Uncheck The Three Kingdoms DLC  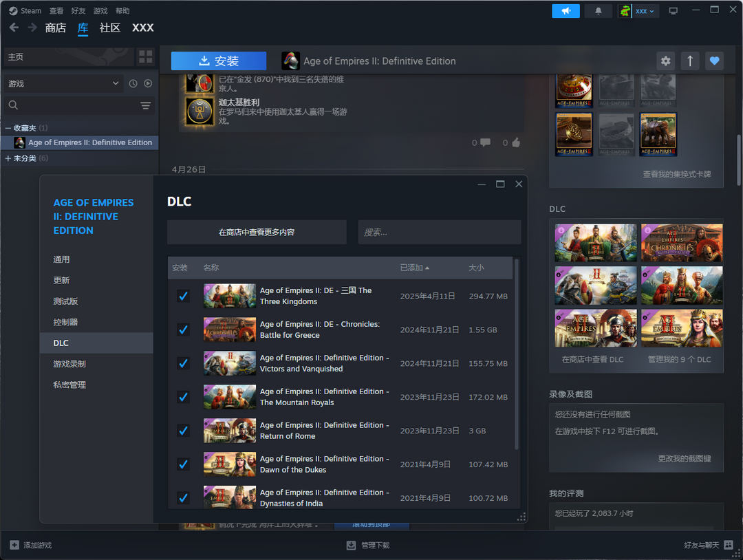click(183, 296)
